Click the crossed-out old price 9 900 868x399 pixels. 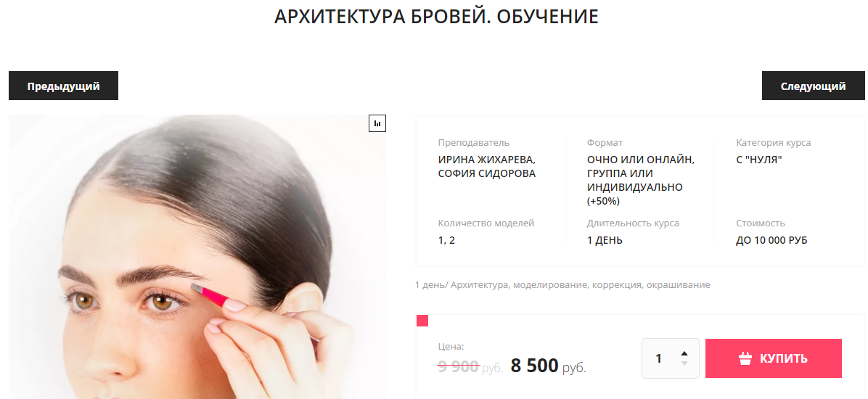pyautogui.click(x=459, y=366)
